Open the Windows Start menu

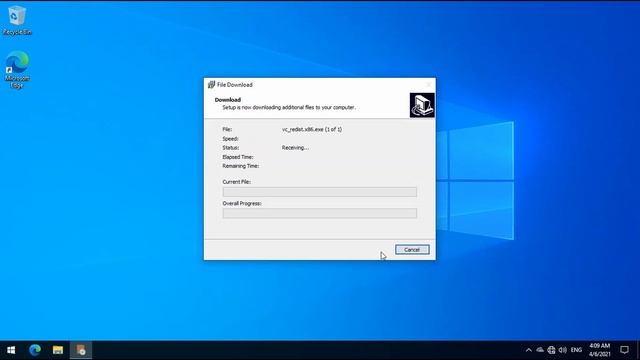pyautogui.click(x=11, y=350)
